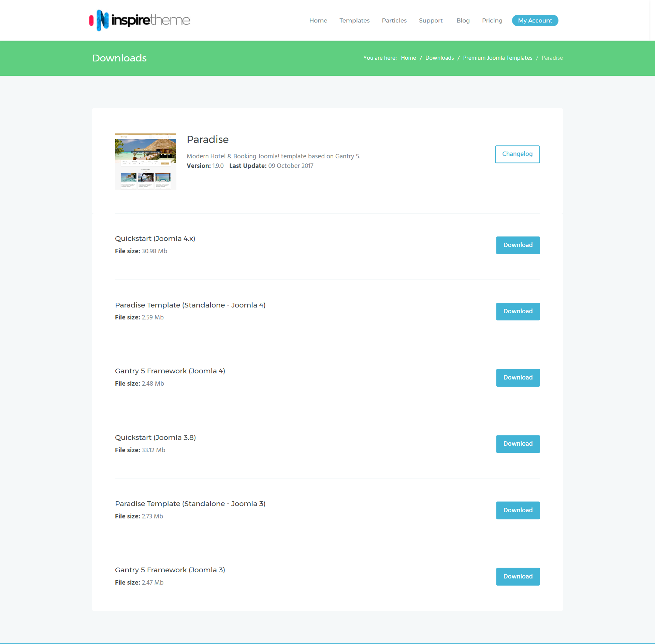Click the Modern Hotel & Booking description
The image size is (655, 644).
click(273, 156)
